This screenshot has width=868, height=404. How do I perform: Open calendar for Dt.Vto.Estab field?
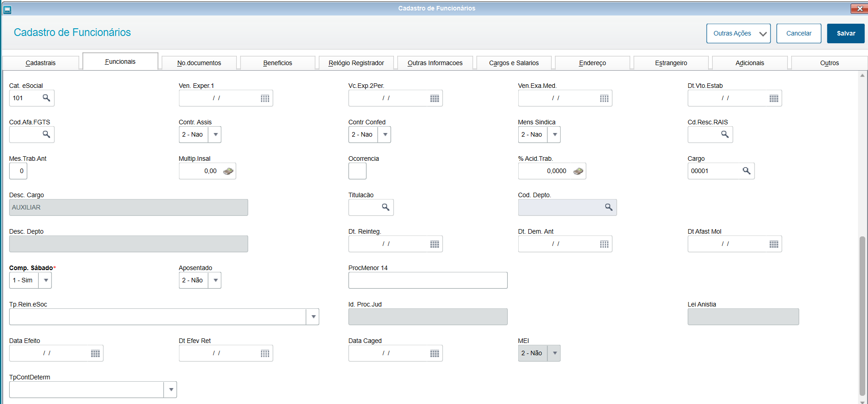[x=774, y=98]
